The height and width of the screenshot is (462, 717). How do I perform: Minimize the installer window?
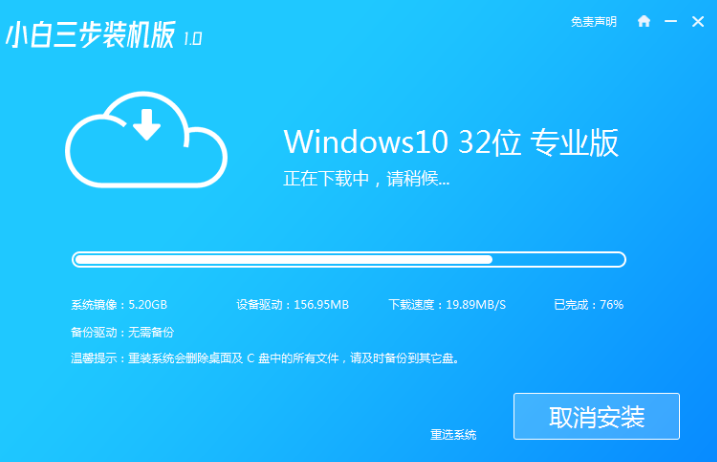point(670,21)
